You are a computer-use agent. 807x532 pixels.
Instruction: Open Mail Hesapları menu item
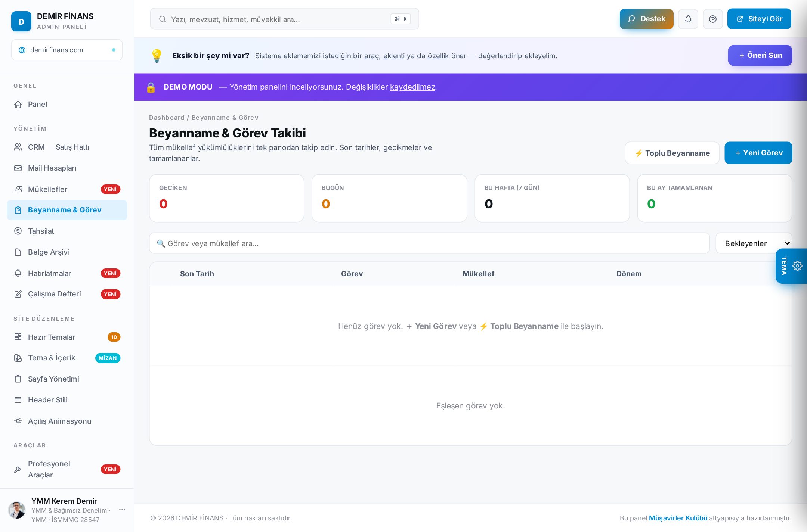pyautogui.click(x=67, y=168)
